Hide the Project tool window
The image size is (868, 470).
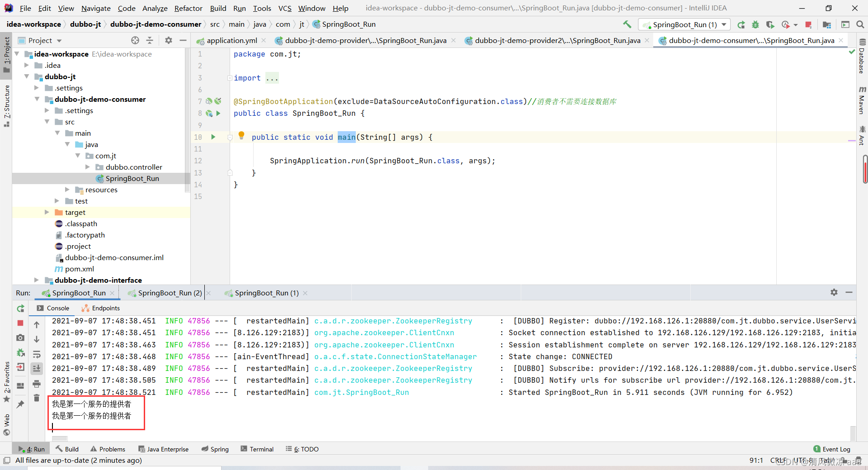(x=183, y=40)
